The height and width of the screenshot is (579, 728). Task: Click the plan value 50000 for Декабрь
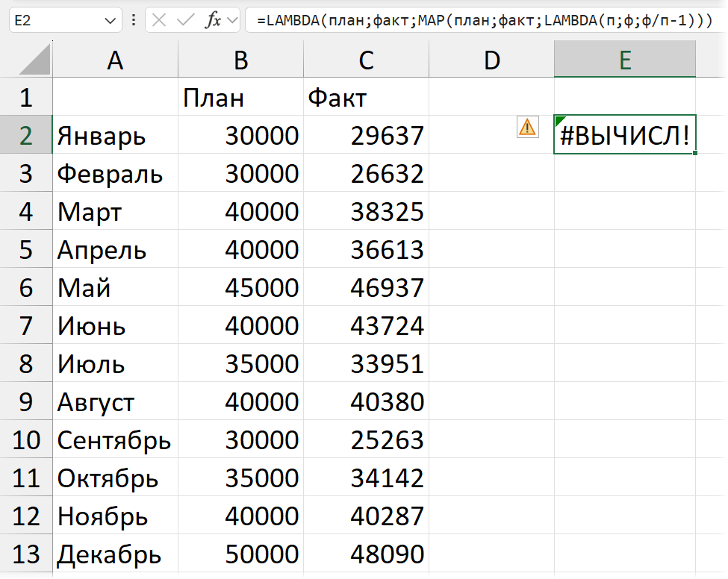[240, 553]
